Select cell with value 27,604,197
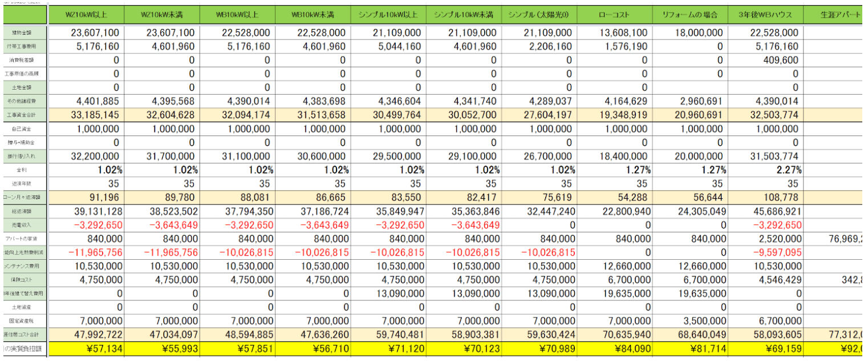Screen dimensions: 868x362 [538, 115]
